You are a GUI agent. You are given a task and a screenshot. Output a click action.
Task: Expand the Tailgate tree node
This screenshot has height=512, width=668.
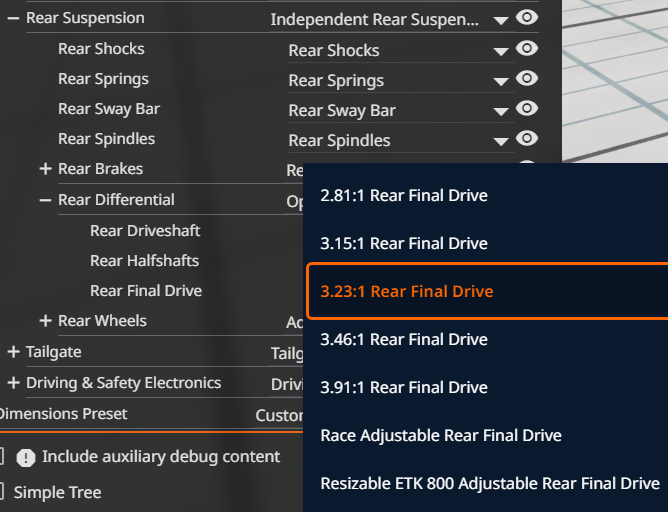pos(13,352)
